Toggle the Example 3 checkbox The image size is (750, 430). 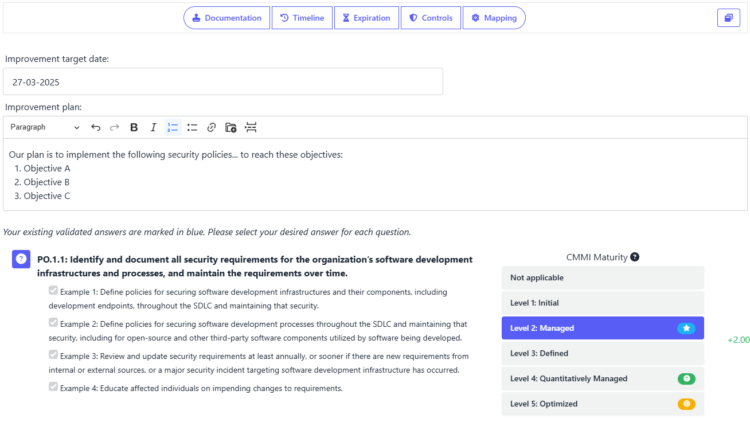[x=53, y=354]
